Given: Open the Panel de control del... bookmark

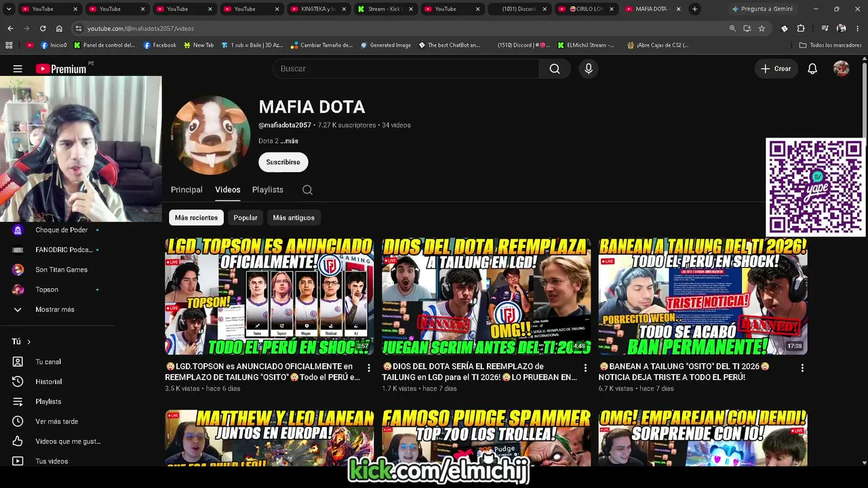Looking at the screenshot, I should pyautogui.click(x=104, y=45).
